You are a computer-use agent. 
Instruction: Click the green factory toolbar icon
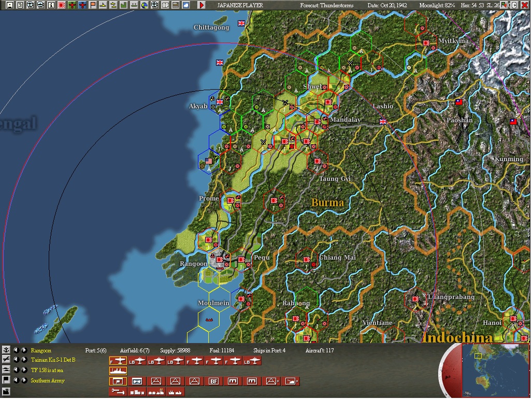pyautogui.click(x=124, y=5)
